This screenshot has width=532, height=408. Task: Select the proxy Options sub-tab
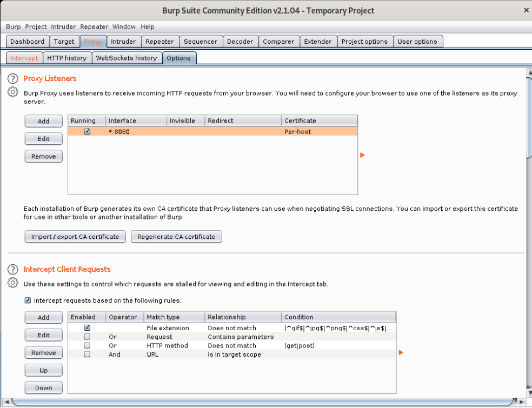pyautogui.click(x=179, y=58)
